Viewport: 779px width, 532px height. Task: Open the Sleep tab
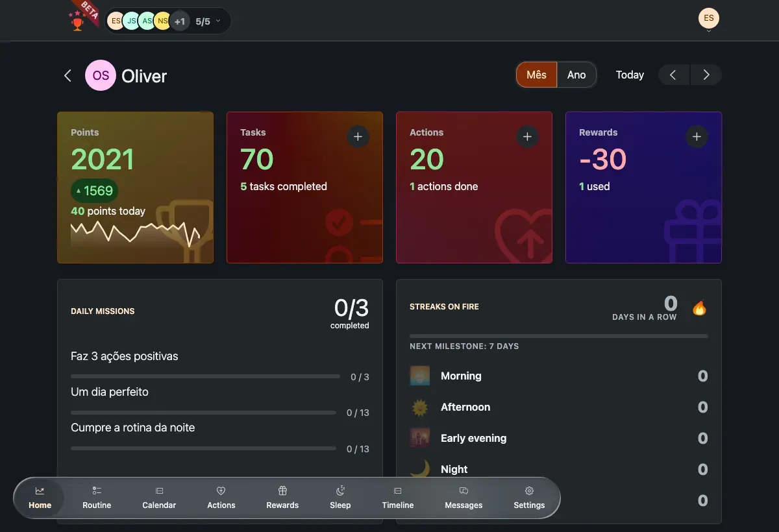[x=340, y=498]
